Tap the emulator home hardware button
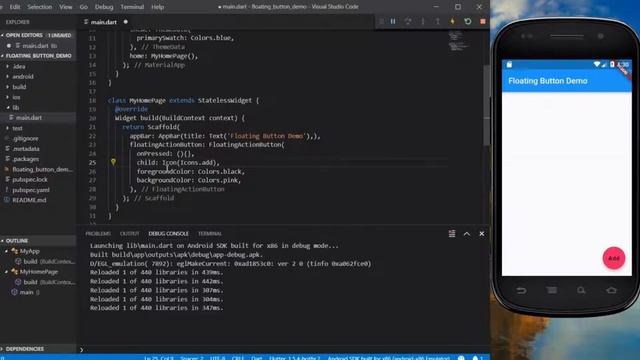Viewport: 640px width, 360px height. tap(611, 290)
